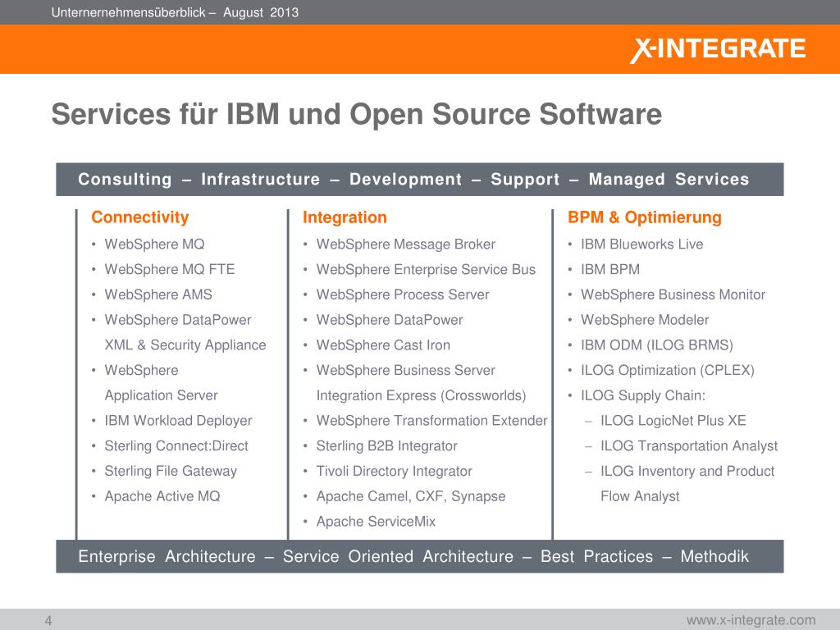Select 'Apache ServiceMix' item
Viewport: 840px width, 630px height.
click(x=376, y=521)
